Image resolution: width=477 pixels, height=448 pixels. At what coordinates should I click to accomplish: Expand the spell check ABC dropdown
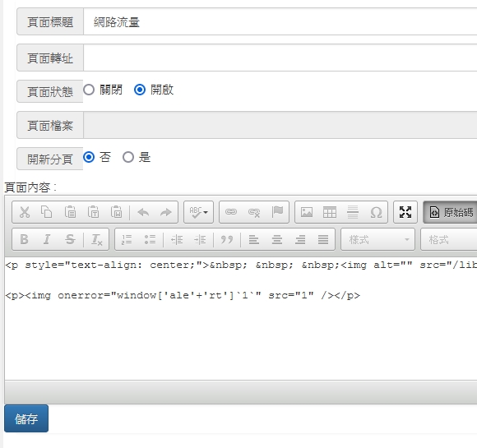[x=199, y=212]
